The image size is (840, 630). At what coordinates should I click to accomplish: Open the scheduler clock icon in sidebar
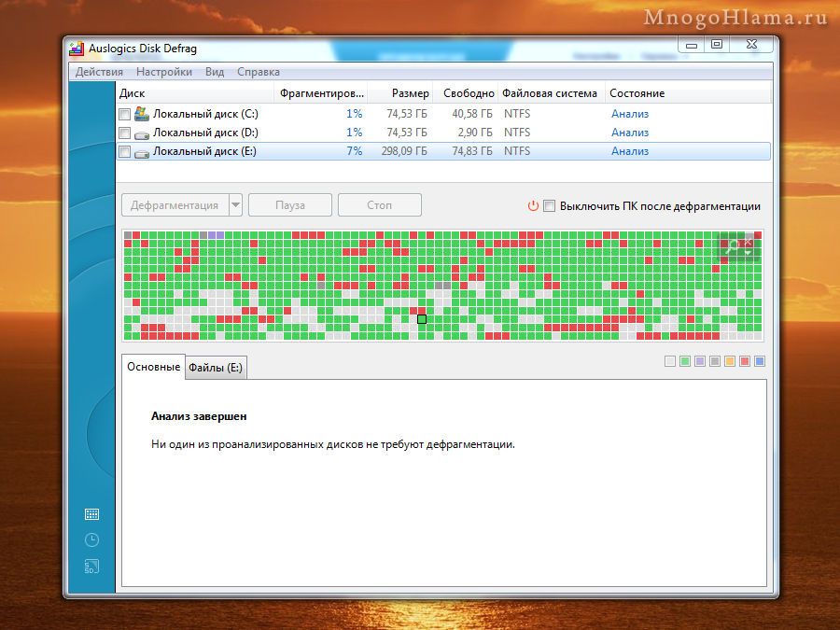tap(91, 539)
